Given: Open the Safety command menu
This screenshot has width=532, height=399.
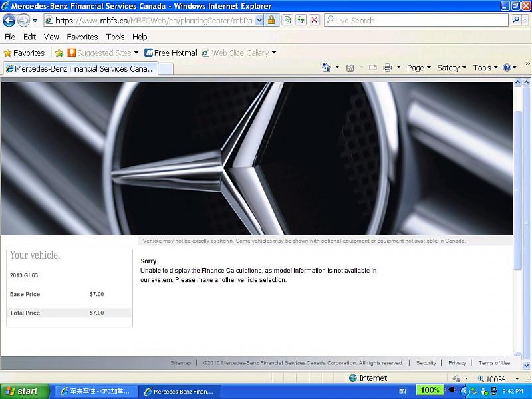Looking at the screenshot, I should [x=452, y=68].
